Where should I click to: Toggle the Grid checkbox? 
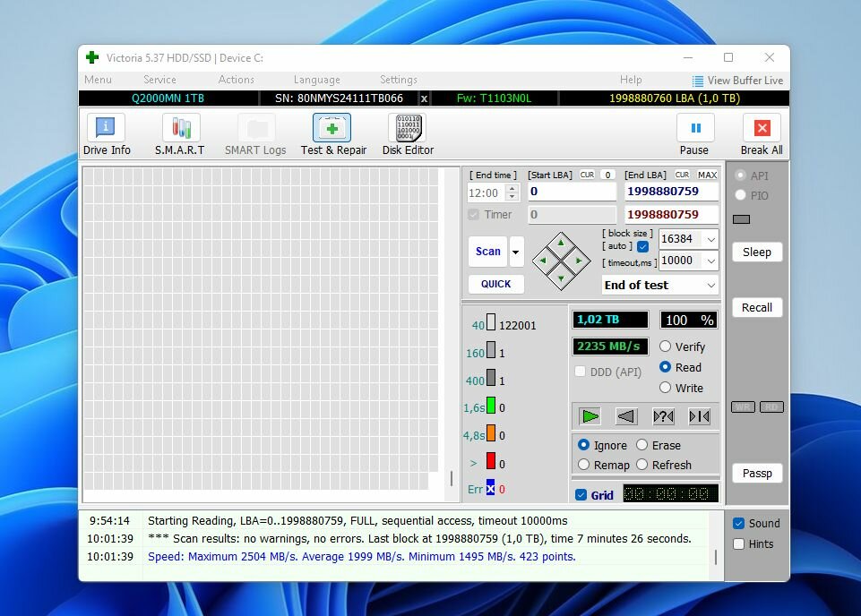point(581,495)
